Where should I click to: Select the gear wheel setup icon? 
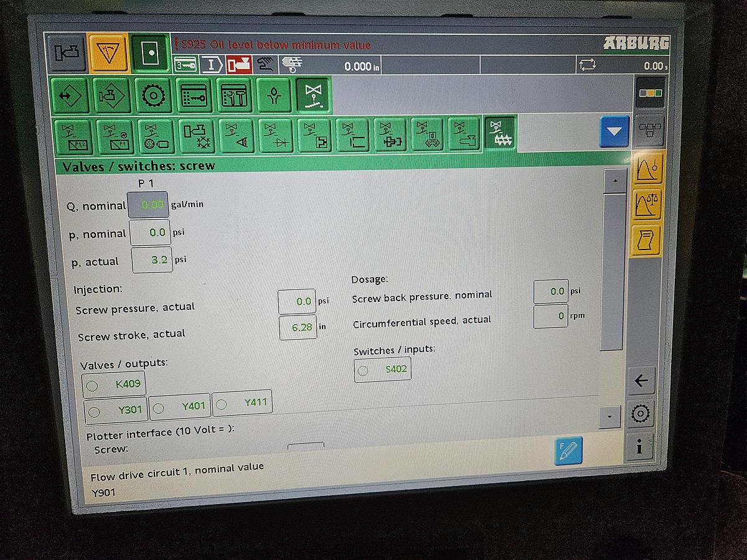coord(153,95)
